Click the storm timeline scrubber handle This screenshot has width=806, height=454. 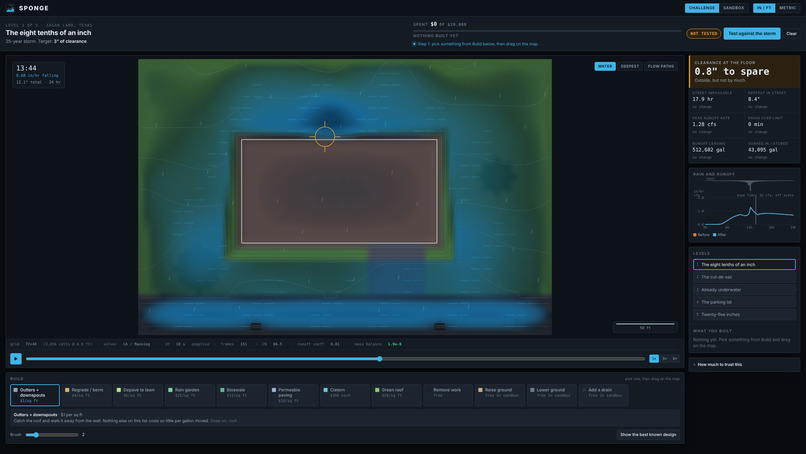pyautogui.click(x=380, y=359)
